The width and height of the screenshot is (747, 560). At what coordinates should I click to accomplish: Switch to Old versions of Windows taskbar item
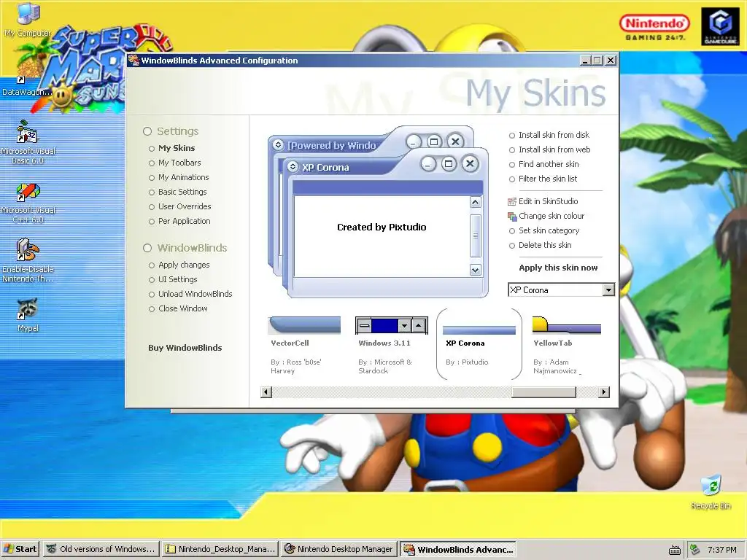coord(101,549)
